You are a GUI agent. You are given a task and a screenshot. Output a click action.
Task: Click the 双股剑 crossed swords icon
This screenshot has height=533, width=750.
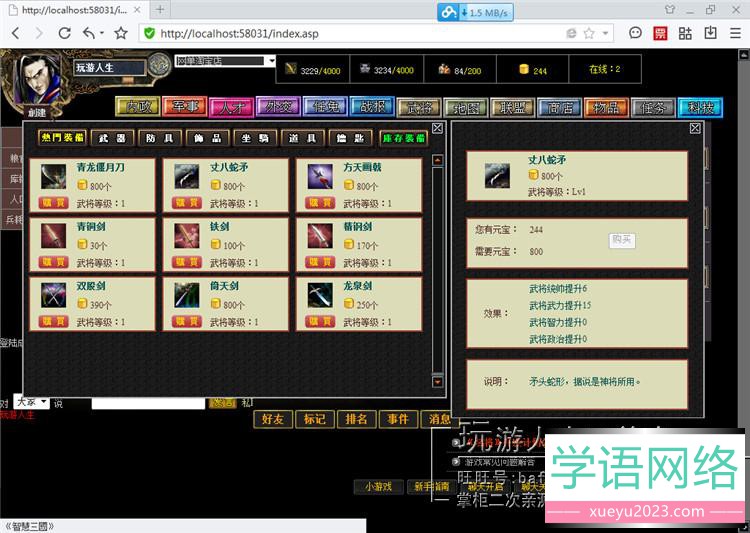pyautogui.click(x=54, y=295)
